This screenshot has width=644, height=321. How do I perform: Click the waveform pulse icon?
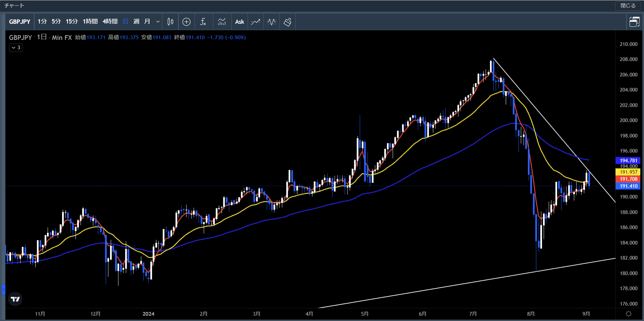pyautogui.click(x=272, y=22)
